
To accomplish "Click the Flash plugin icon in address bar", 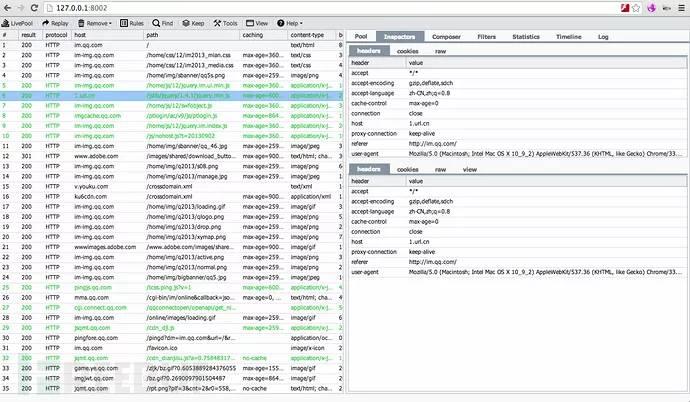I will click(624, 8).
